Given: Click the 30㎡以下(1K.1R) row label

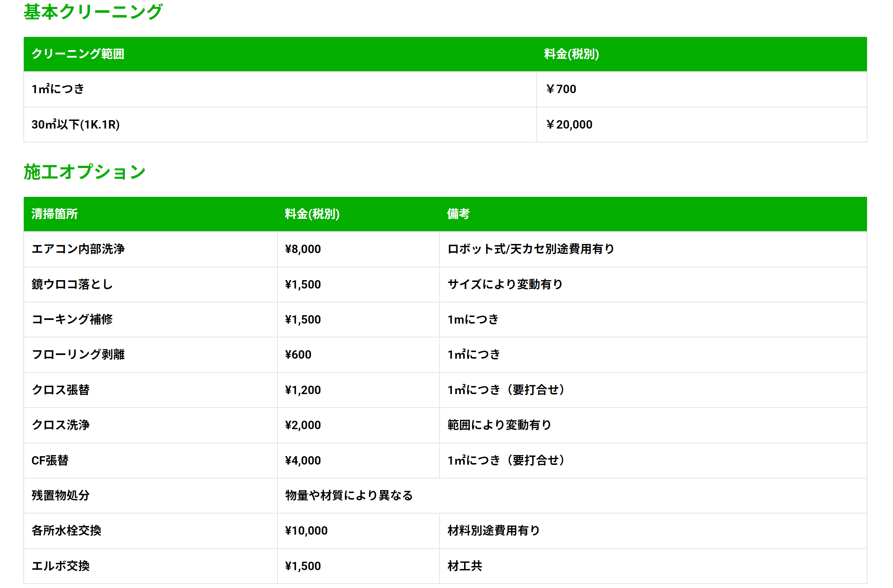Looking at the screenshot, I should tap(76, 125).
